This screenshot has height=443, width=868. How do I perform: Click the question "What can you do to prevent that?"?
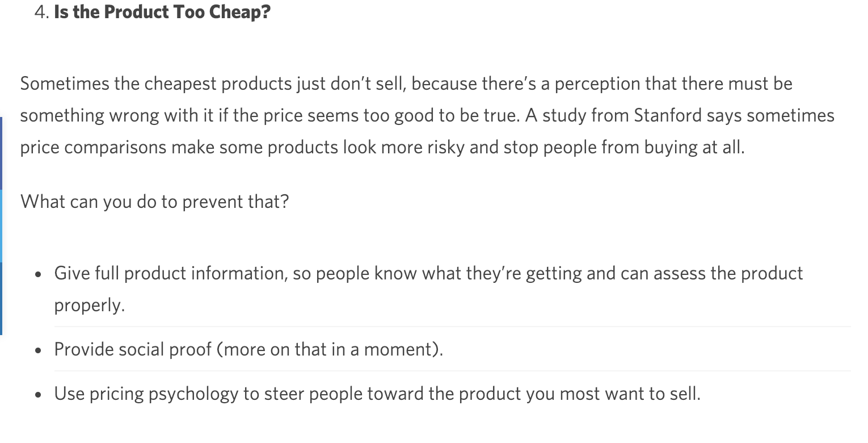point(154,202)
